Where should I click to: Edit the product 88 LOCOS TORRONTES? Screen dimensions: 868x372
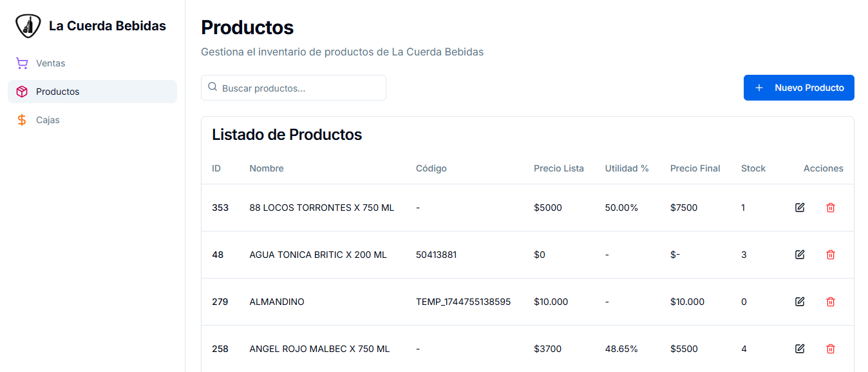point(799,207)
